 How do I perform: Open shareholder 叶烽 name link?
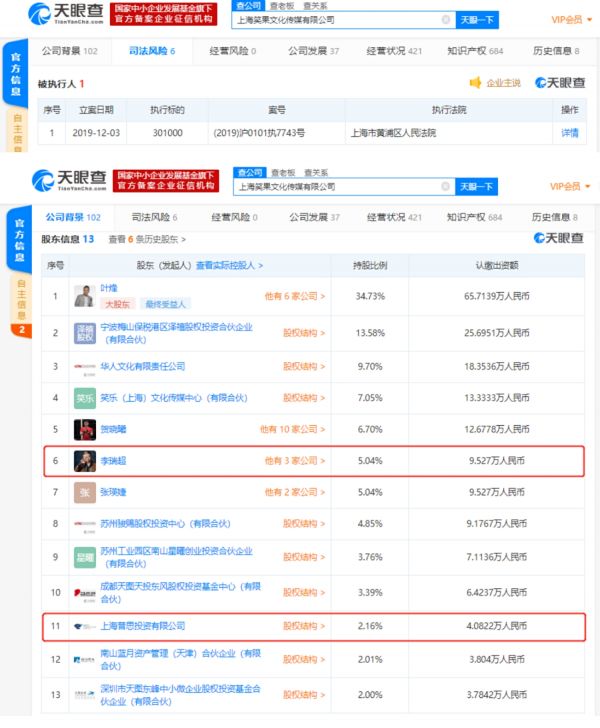(x=109, y=288)
